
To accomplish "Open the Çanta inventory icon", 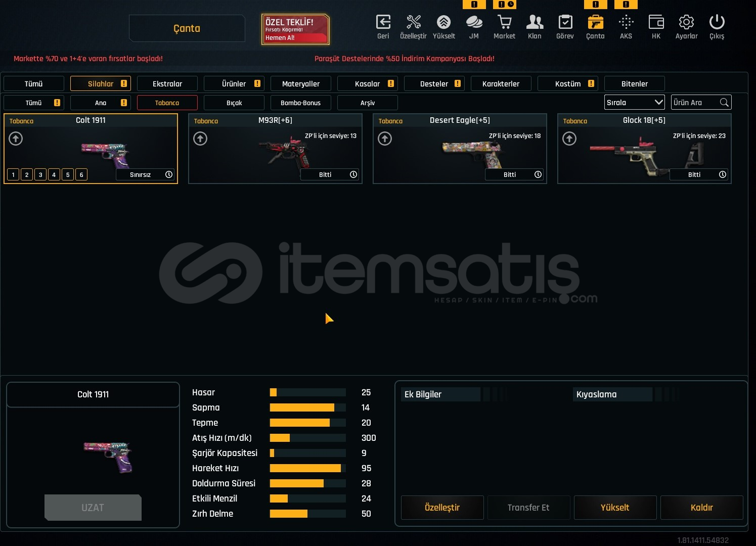I will coord(595,22).
